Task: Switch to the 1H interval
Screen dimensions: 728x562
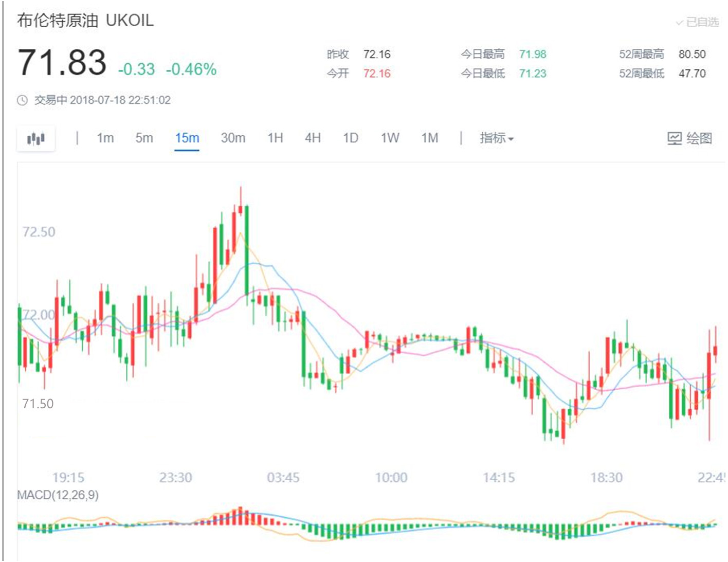Action: (276, 138)
